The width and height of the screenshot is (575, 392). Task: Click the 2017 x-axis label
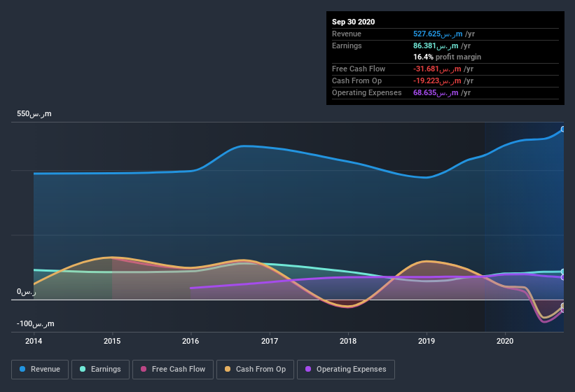coord(269,341)
